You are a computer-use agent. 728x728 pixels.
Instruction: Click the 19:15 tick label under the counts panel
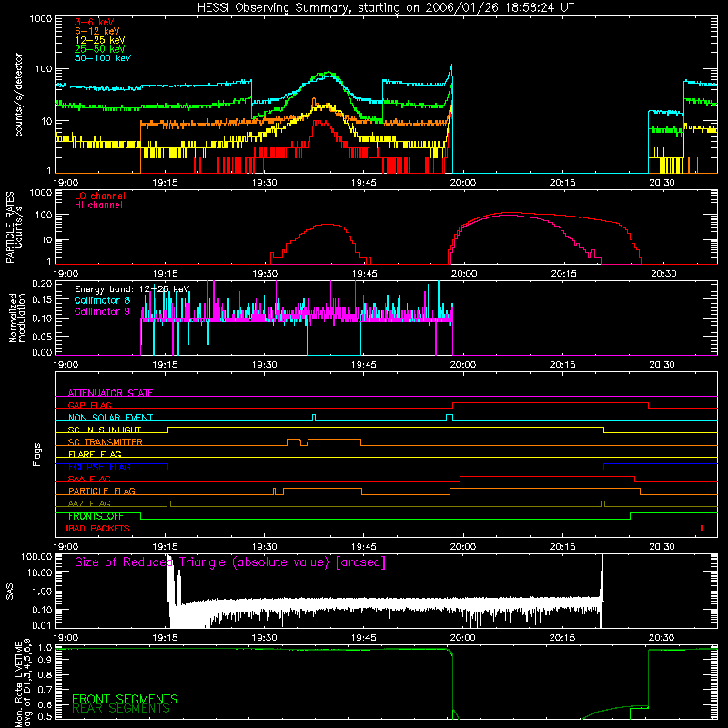pos(165,183)
